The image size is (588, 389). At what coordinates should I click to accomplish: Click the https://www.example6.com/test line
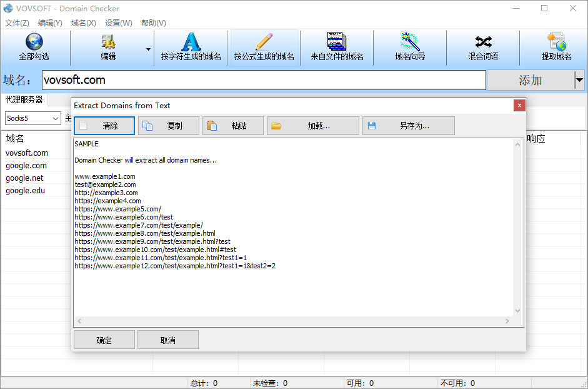(124, 217)
